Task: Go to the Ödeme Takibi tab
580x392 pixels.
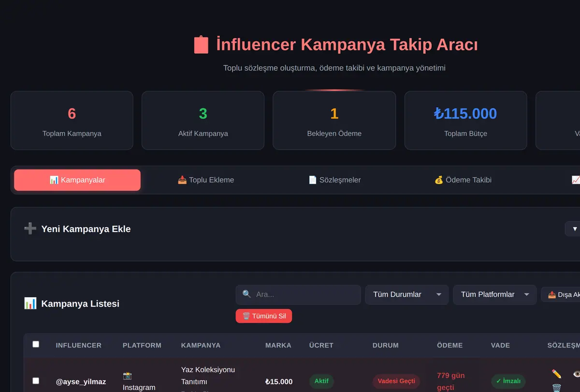Action: click(x=463, y=180)
